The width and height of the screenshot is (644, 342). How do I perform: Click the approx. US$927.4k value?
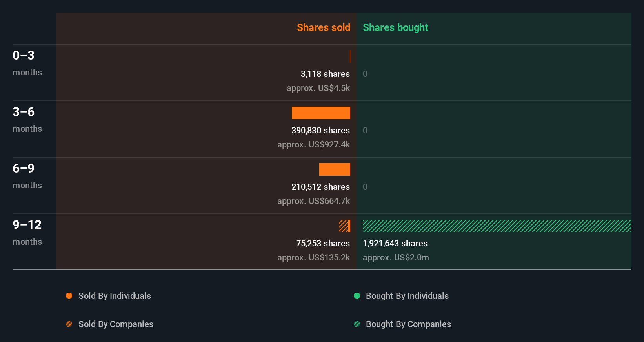click(x=313, y=144)
